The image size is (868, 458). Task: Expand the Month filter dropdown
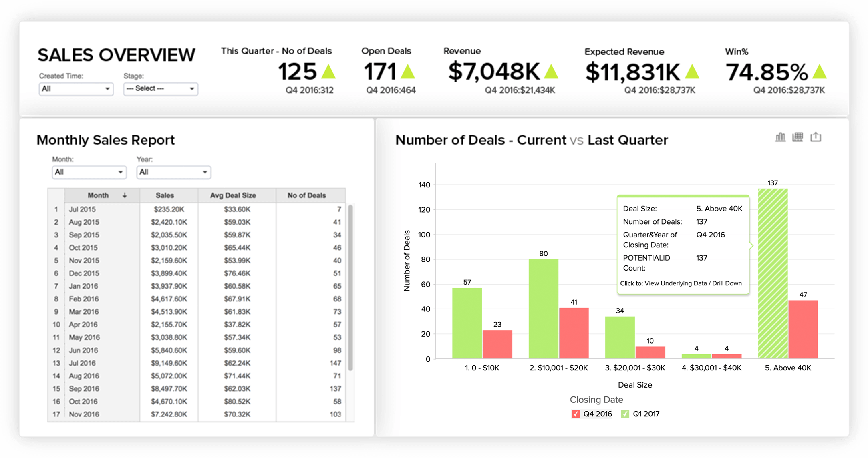click(89, 172)
